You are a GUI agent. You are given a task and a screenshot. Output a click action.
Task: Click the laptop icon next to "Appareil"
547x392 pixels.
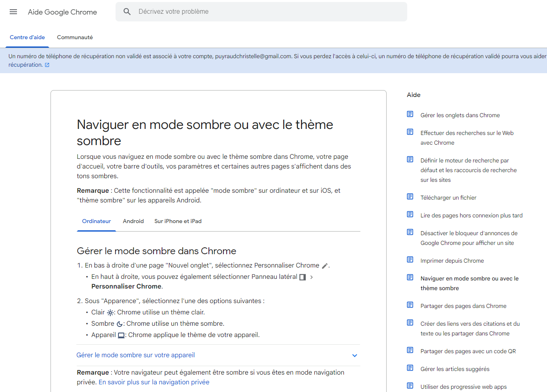[x=121, y=335]
